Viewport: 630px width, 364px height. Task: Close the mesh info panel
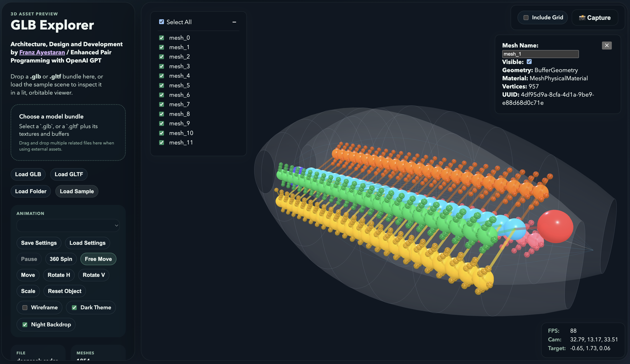coord(606,45)
